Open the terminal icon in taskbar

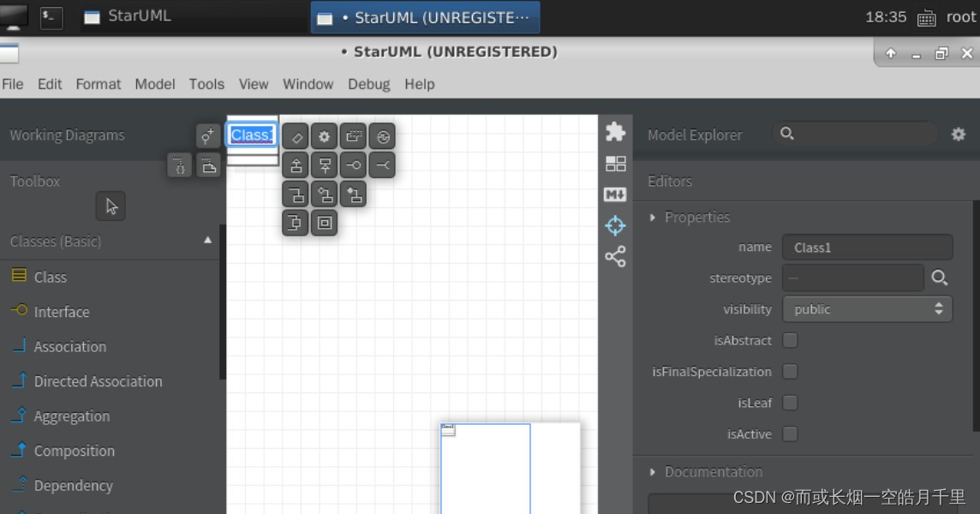[51, 17]
